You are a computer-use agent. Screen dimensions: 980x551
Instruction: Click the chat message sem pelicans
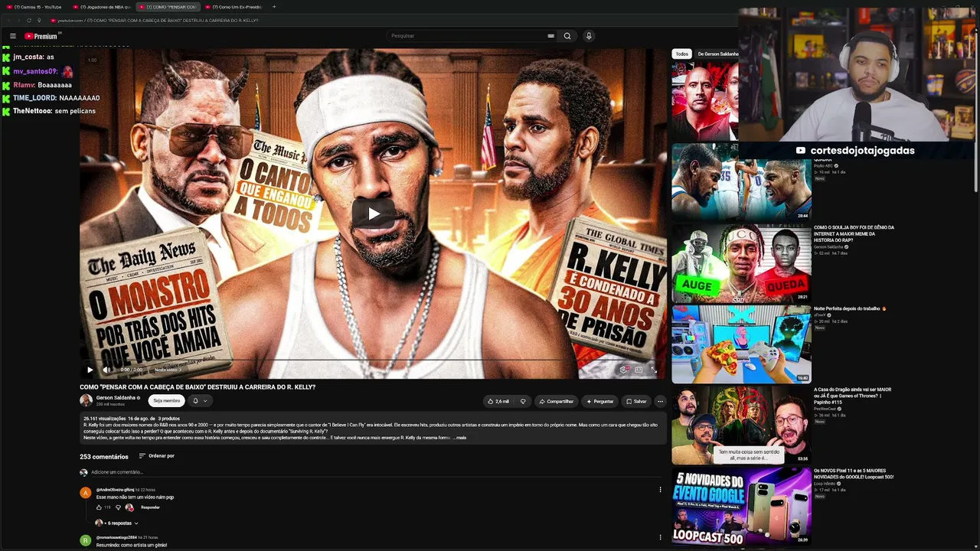coord(54,111)
